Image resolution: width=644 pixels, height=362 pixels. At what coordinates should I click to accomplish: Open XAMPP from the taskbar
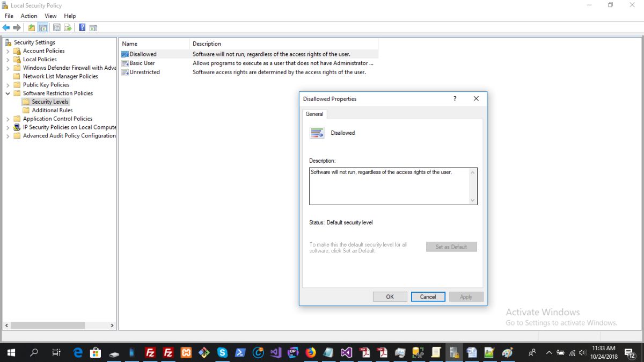click(186, 353)
